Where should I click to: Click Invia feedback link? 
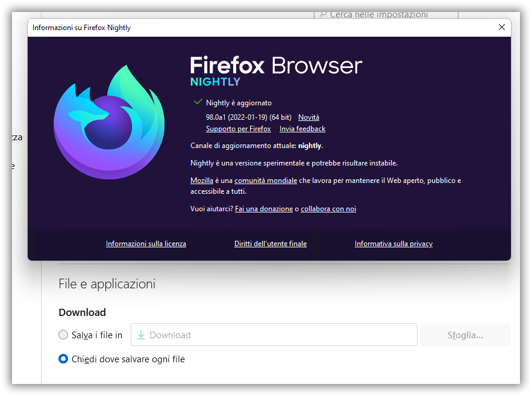(x=302, y=129)
